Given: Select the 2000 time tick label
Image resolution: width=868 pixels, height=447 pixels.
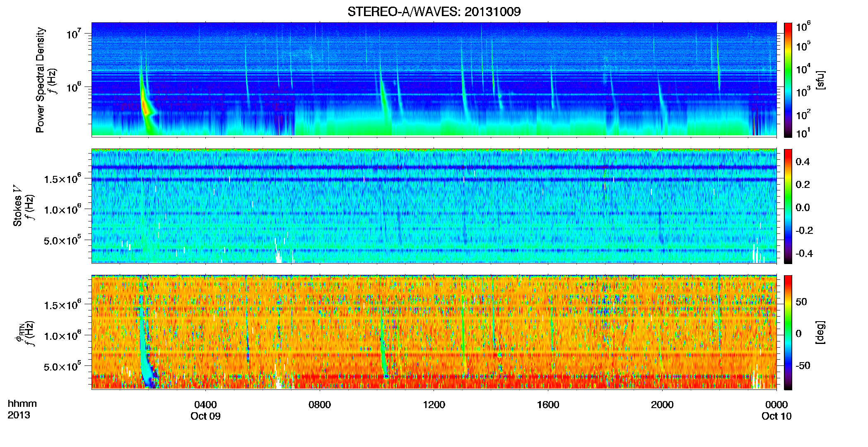Looking at the screenshot, I should click(662, 405).
